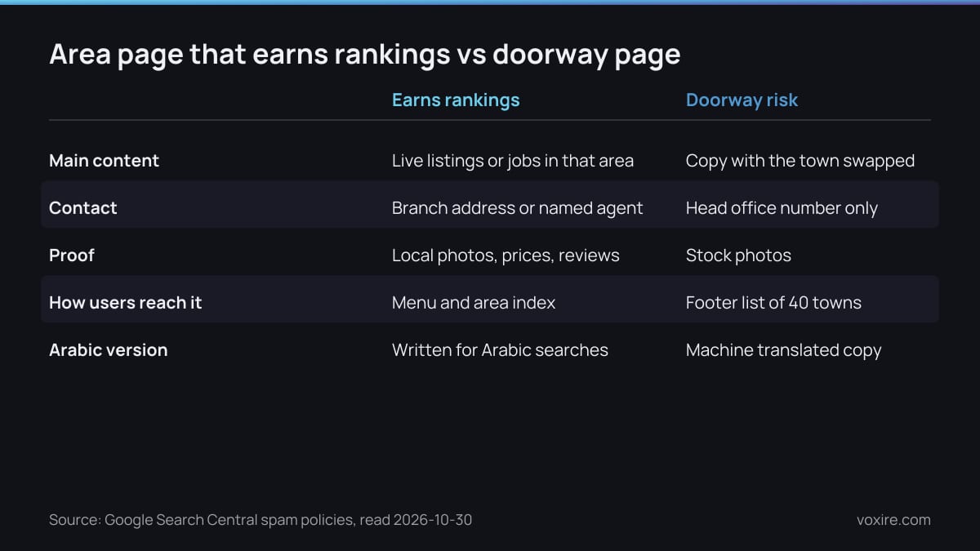Select the cell 'Footer list of 40 towns'
Image resolution: width=980 pixels, height=551 pixels.
[773, 303]
